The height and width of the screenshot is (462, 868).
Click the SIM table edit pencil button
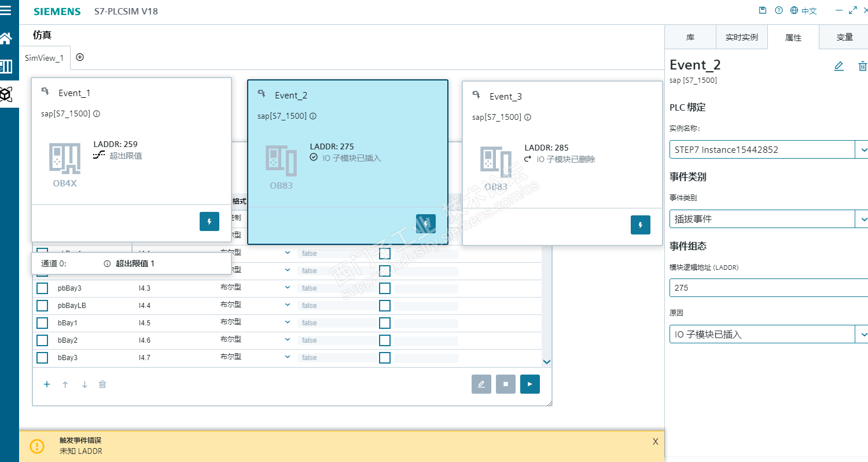coord(481,384)
